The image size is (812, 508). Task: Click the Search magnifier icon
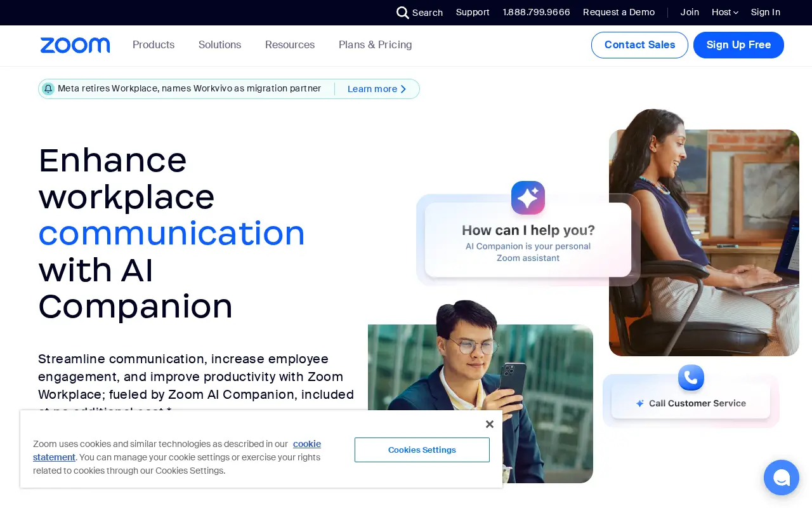tap(402, 13)
